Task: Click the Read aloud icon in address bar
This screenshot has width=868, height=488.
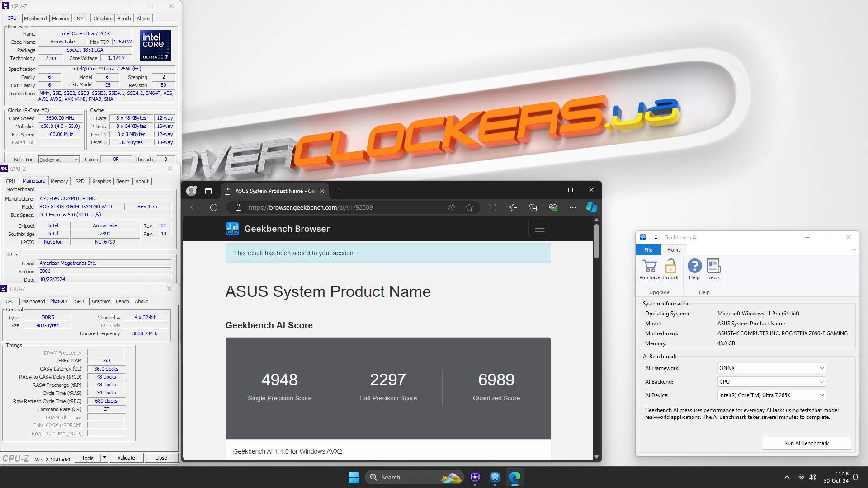Action: coord(451,207)
